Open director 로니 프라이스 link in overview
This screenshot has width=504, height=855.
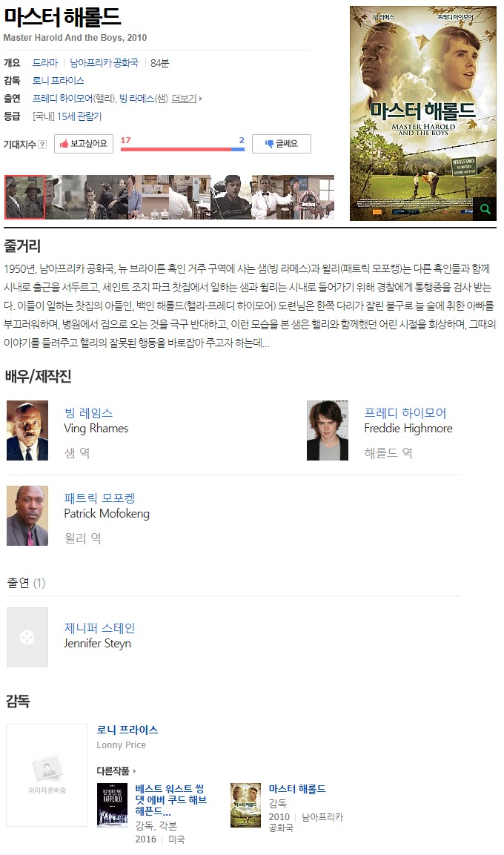point(59,81)
